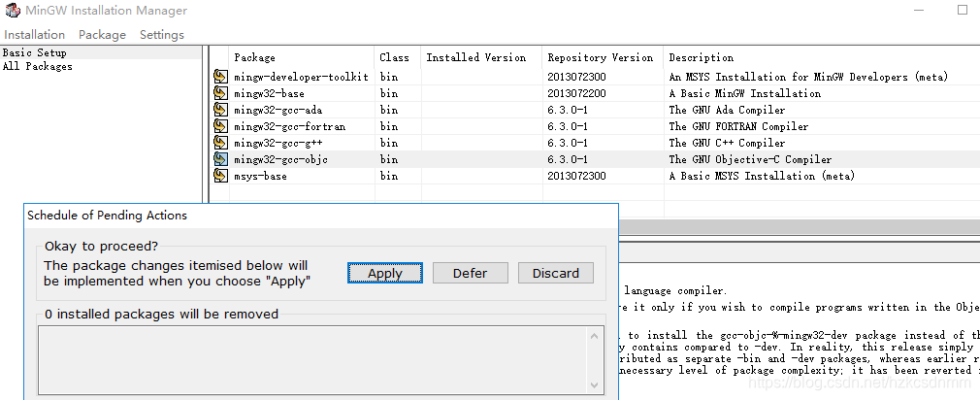Discard the scheduled package changes

[x=556, y=273]
